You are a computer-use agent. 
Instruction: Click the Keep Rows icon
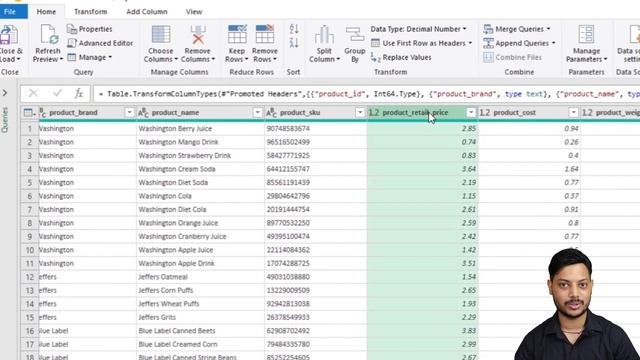[x=237, y=34]
